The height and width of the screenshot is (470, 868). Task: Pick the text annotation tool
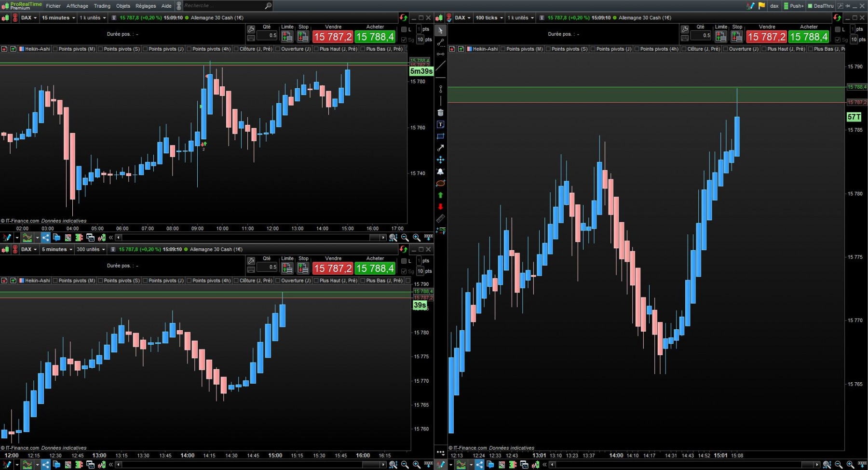point(440,124)
